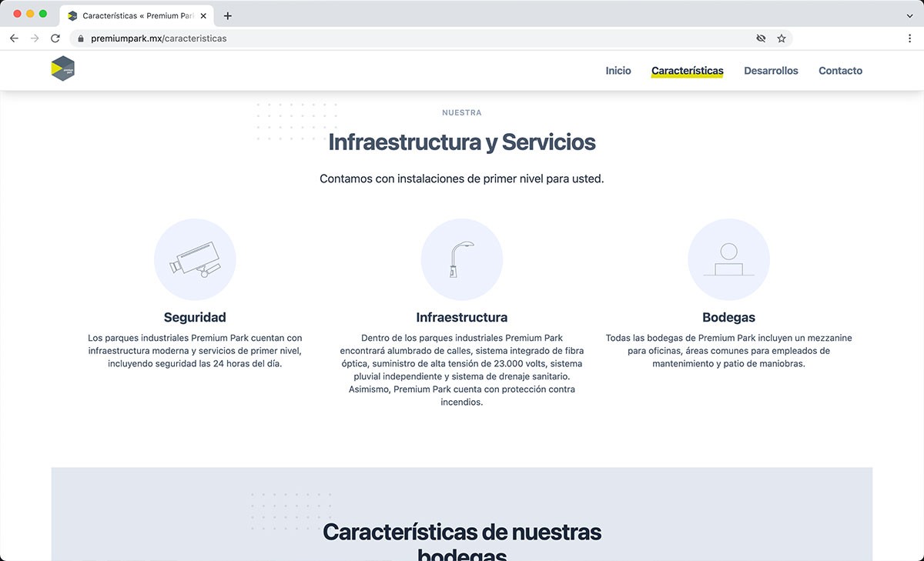Click the Seguridad heading

click(195, 317)
